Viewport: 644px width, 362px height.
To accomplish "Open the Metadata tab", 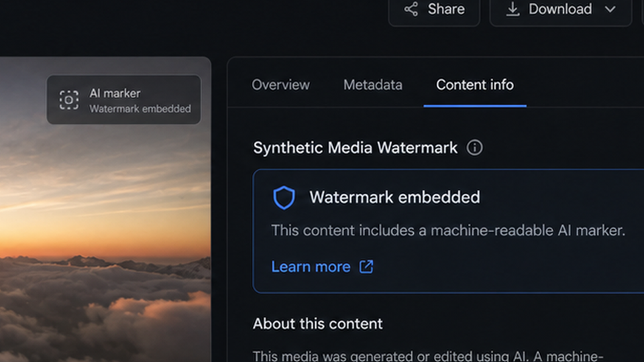I will pos(373,85).
